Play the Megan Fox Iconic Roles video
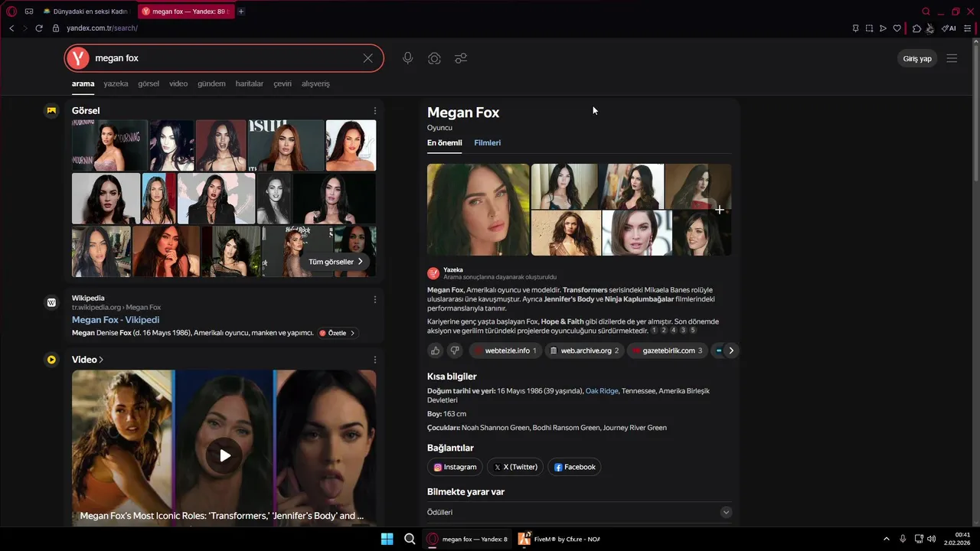Image resolution: width=980 pixels, height=551 pixels. point(224,455)
